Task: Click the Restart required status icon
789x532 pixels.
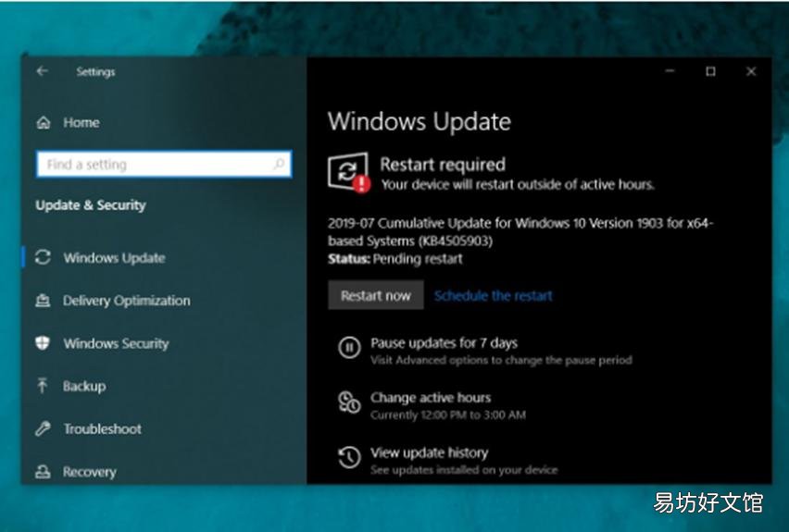Action: pyautogui.click(x=349, y=172)
